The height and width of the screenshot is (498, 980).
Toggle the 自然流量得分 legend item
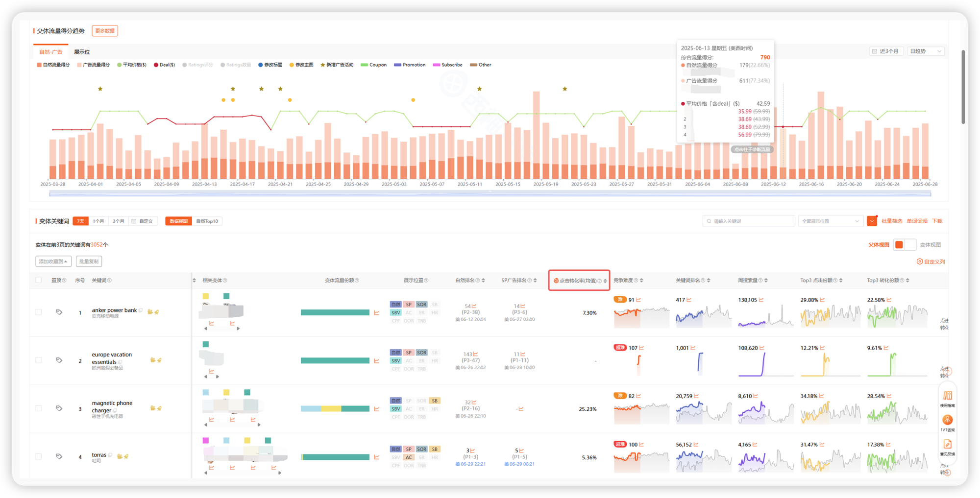(53, 65)
